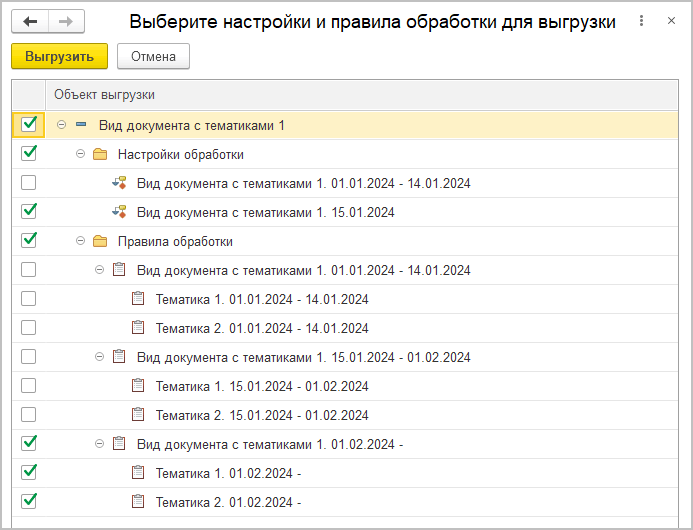Click clipboard icon of Тематика 1. 01.02.2024 -
Image resolution: width=693 pixels, height=530 pixels.
tap(138, 473)
